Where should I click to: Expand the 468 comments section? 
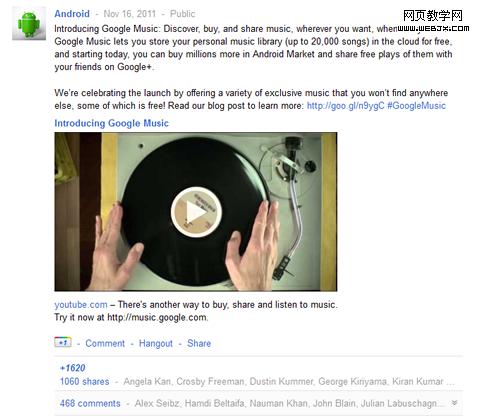[x=90, y=403]
